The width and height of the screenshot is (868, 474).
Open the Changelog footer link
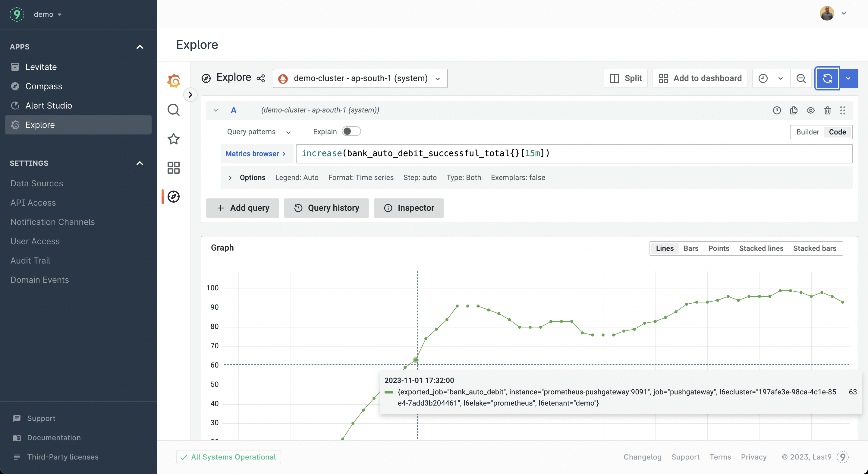tap(642, 457)
